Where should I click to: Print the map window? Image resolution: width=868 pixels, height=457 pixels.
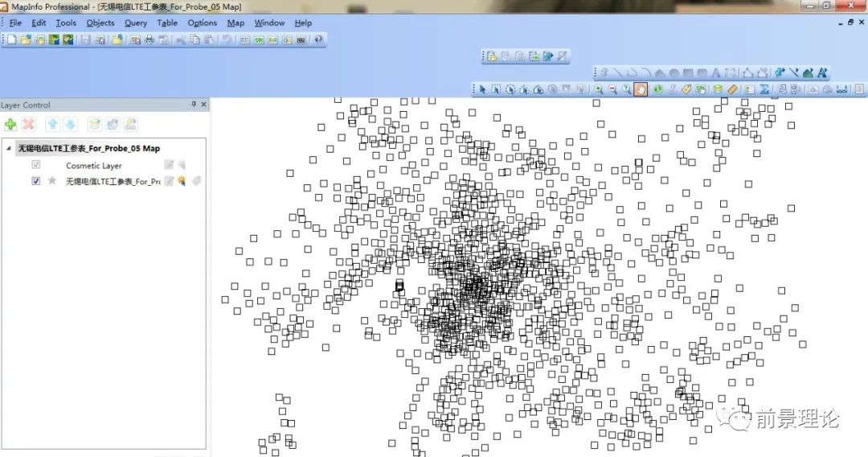tap(149, 40)
